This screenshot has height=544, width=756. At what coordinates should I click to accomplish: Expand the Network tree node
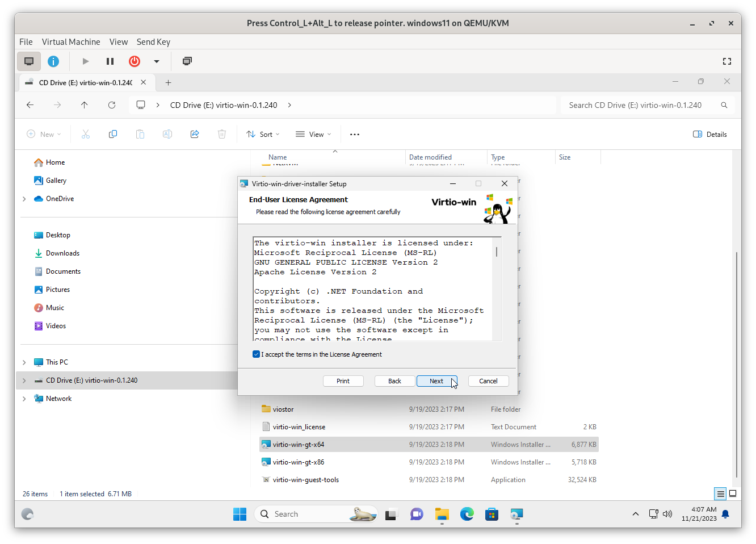[24, 399]
